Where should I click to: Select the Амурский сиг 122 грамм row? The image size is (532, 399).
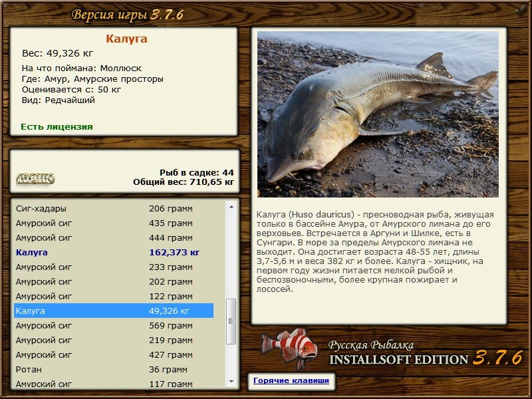coord(114,296)
